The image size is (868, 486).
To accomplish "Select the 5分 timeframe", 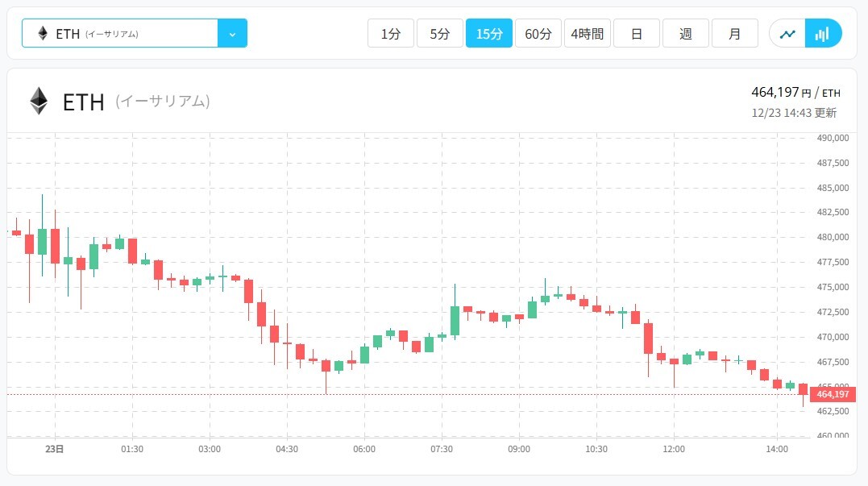I will (440, 34).
